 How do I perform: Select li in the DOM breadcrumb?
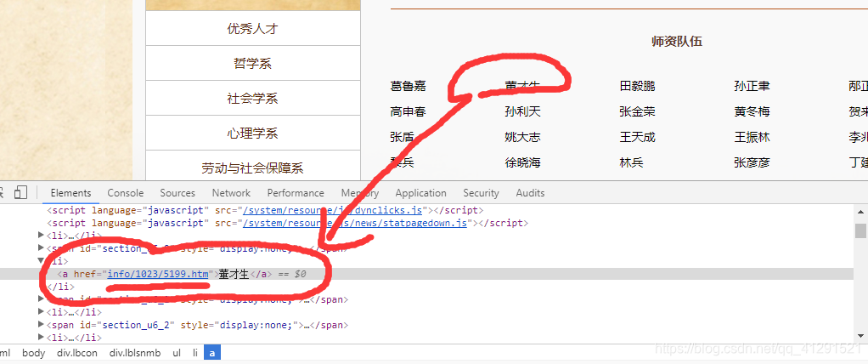click(x=194, y=352)
